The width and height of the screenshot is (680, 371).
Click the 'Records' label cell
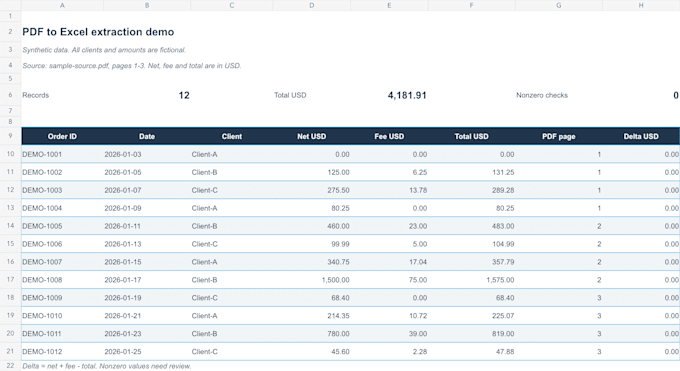tap(36, 95)
